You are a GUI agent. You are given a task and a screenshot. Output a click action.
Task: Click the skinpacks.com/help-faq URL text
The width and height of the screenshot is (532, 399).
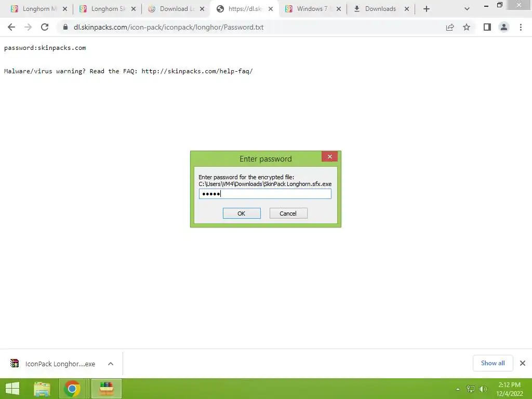pyautogui.click(x=197, y=71)
